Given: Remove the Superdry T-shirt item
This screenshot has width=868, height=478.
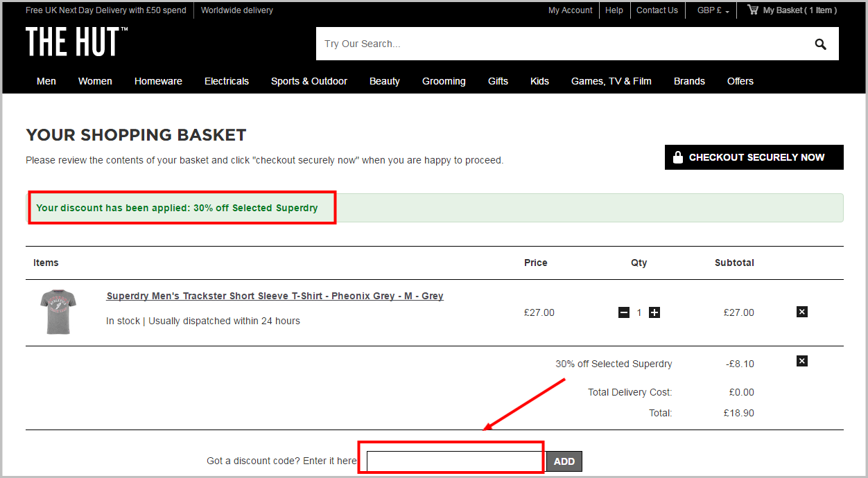Looking at the screenshot, I should coord(802,312).
